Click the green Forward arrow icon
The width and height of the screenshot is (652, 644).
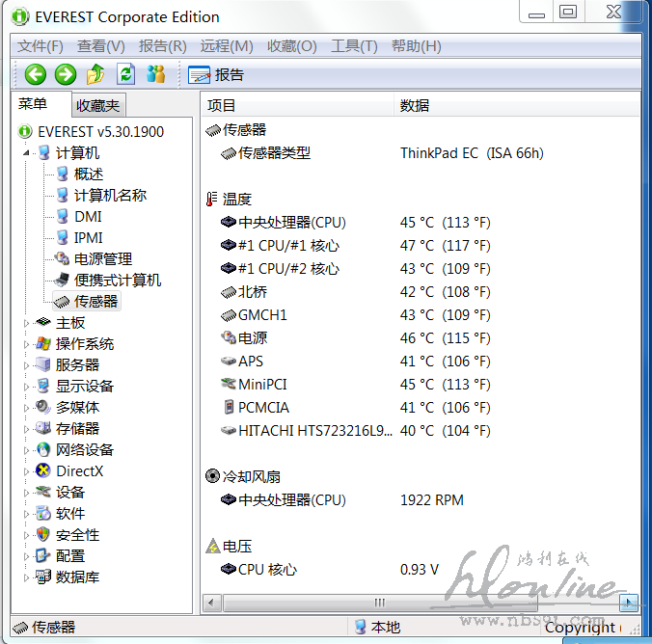tap(66, 75)
